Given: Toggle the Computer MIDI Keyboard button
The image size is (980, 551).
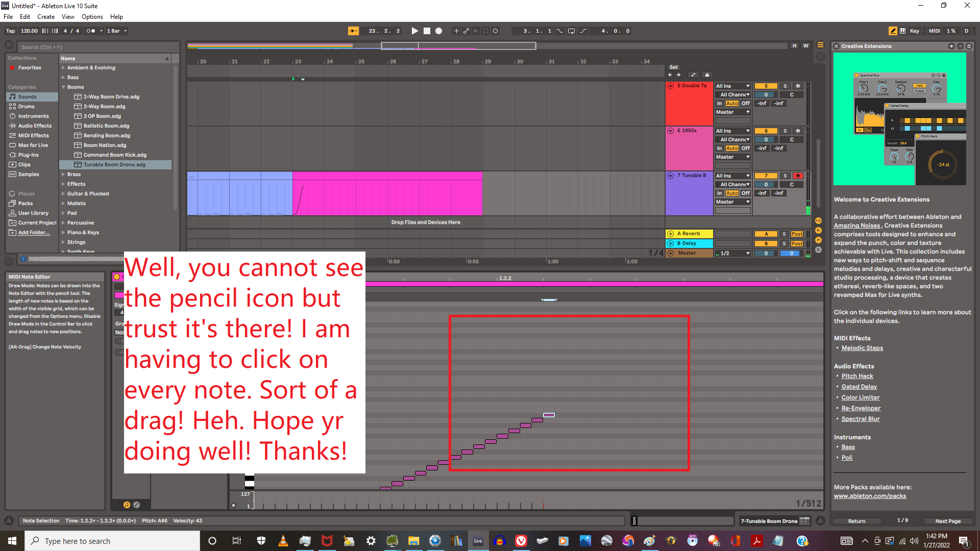Looking at the screenshot, I should click(x=902, y=31).
